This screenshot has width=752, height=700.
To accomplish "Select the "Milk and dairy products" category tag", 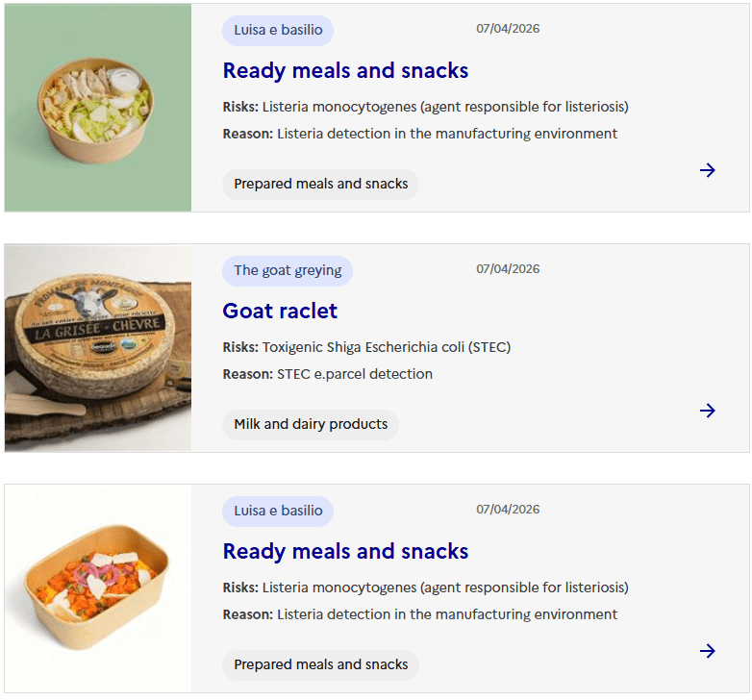I will click(x=311, y=424).
